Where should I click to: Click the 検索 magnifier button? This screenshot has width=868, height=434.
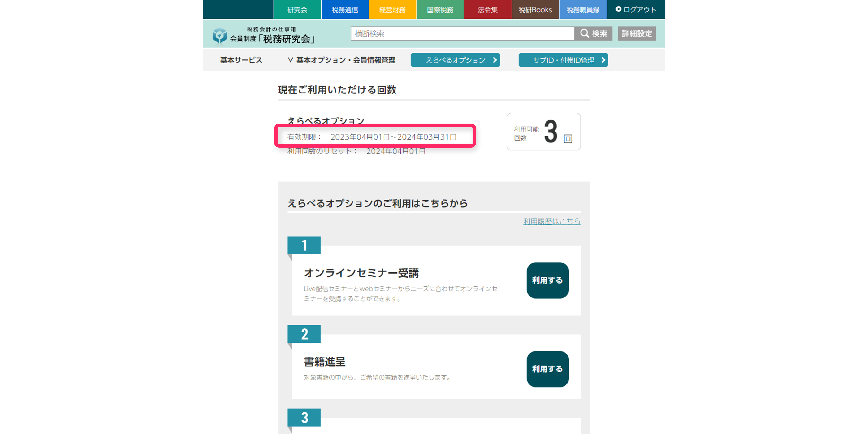pyautogui.click(x=594, y=33)
